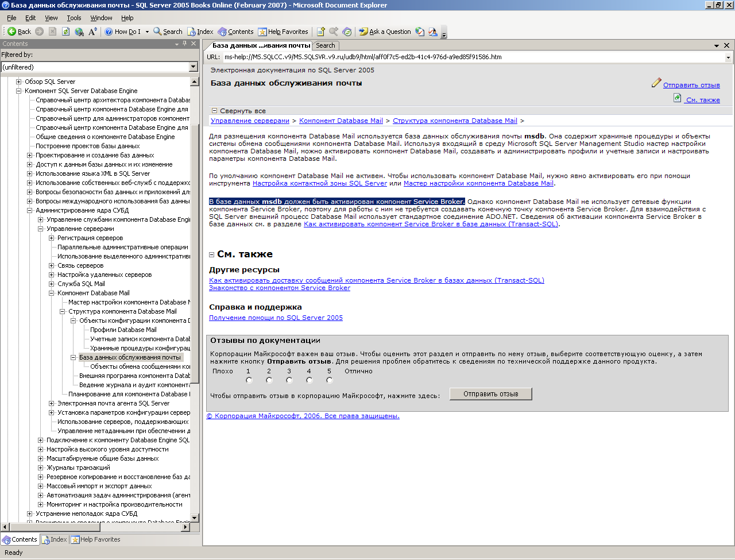
Task: Click the Contents tree horizontal scrollbar
Action: (x=95, y=526)
